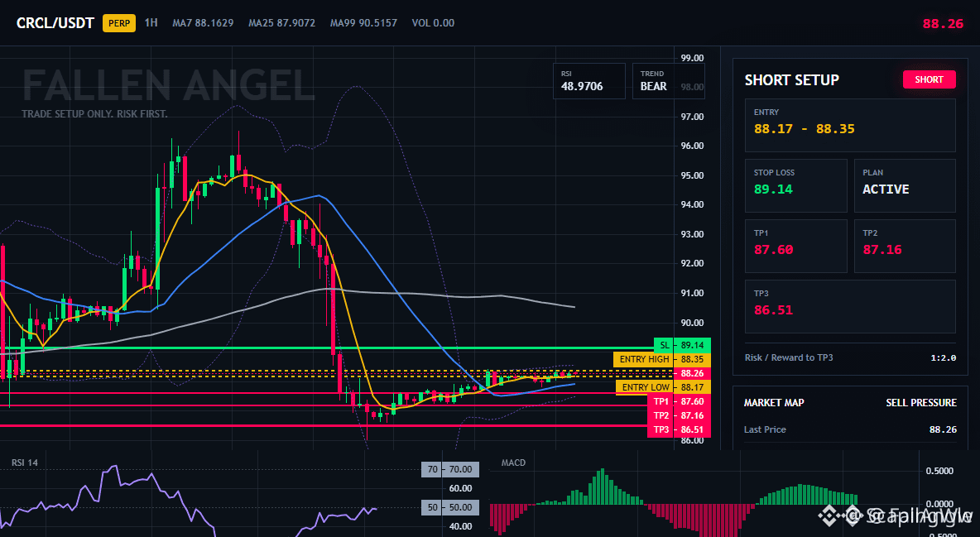Click the green SL 89.14 chart marker
This screenshot has height=537, width=980.
[682, 345]
